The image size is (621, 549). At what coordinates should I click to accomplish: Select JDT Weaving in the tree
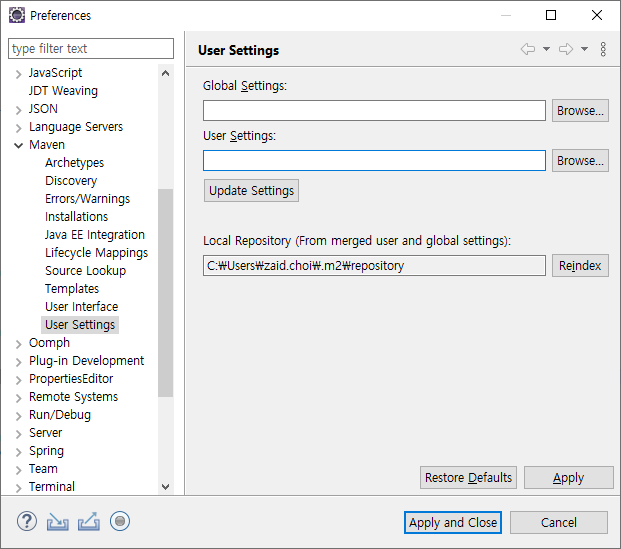pyautogui.click(x=63, y=91)
